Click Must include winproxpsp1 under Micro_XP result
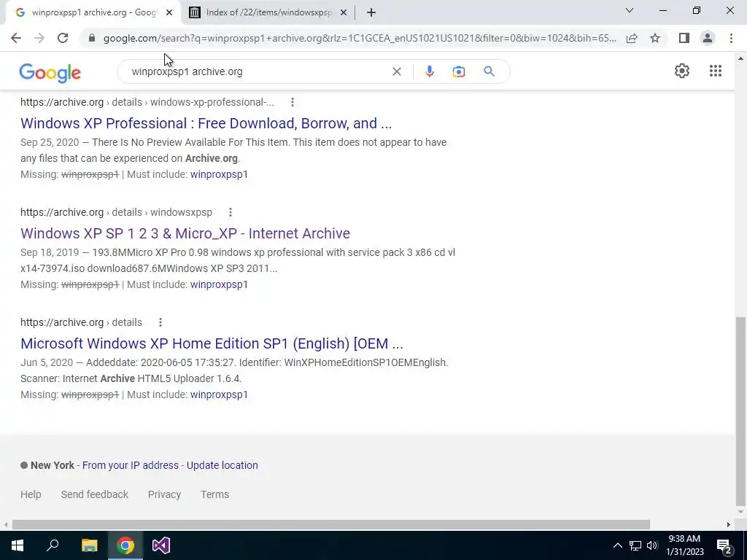This screenshot has height=560, width=747. tap(219, 284)
